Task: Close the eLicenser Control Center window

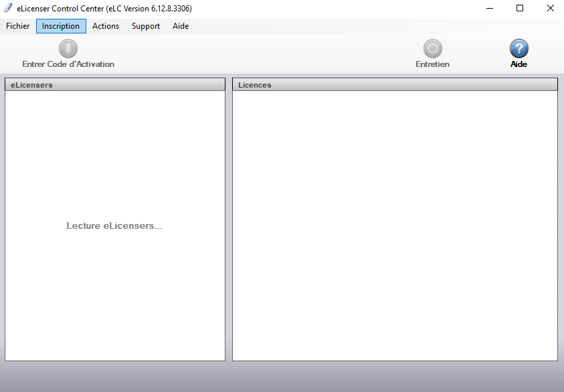Action: tap(551, 8)
